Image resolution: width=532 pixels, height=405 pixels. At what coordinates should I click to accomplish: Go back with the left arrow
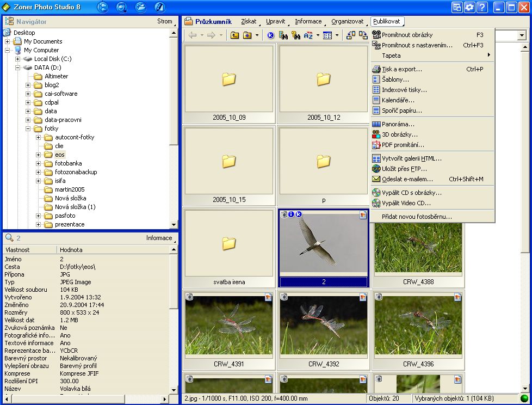coord(193,35)
